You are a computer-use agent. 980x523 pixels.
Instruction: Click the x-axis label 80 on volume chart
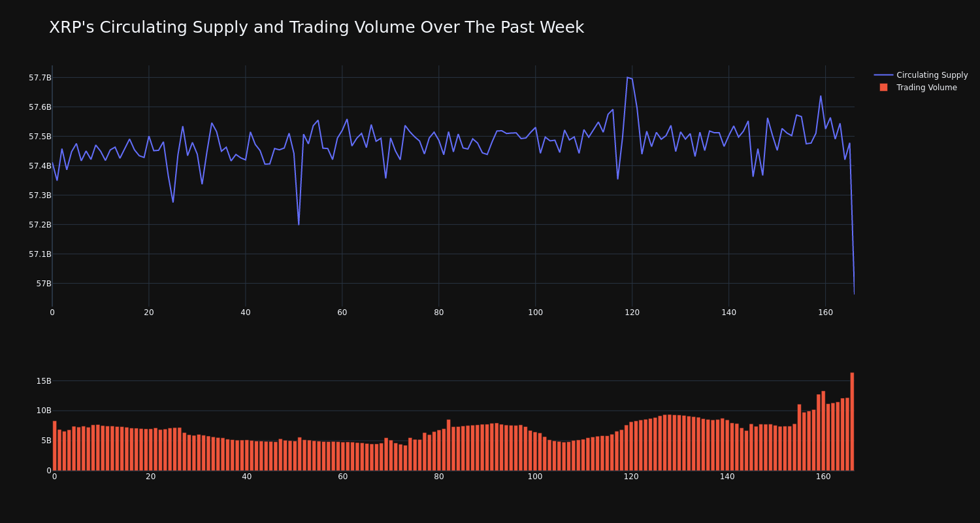click(439, 477)
